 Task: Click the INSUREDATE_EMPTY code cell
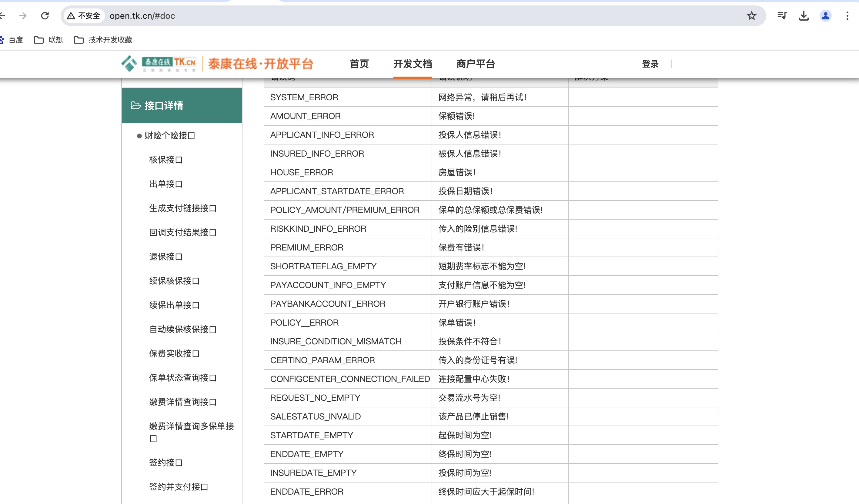[x=348, y=472]
